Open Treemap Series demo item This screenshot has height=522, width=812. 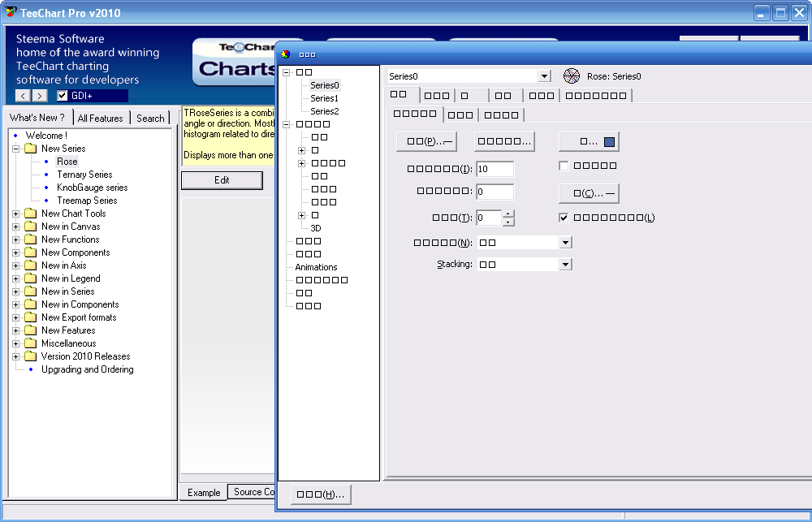(87, 201)
